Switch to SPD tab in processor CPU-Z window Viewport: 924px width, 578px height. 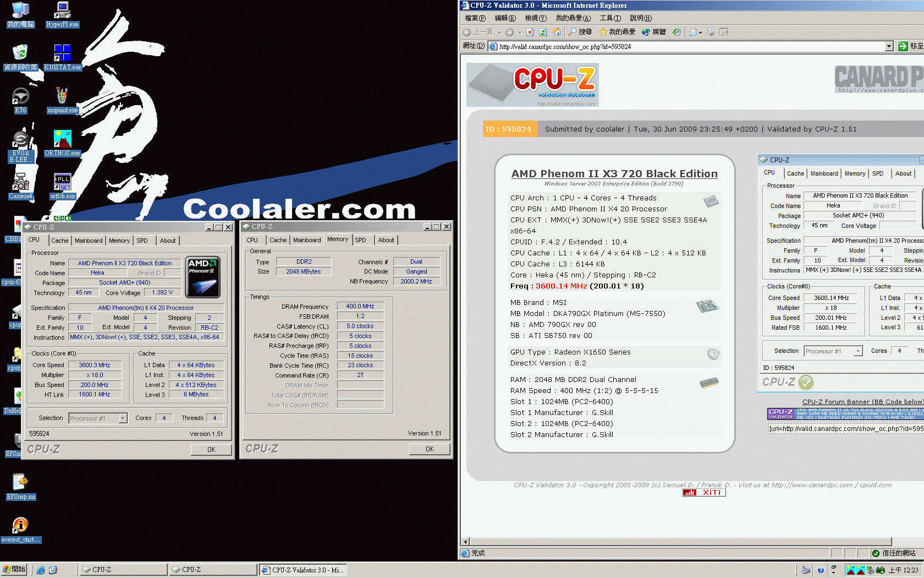[x=142, y=241]
